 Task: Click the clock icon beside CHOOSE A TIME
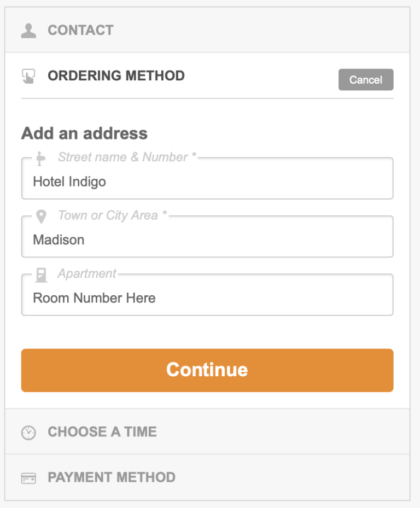[28, 433]
